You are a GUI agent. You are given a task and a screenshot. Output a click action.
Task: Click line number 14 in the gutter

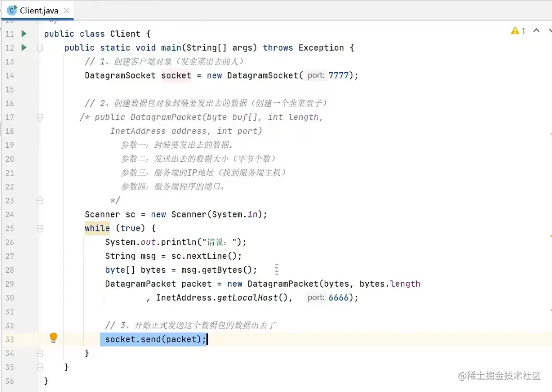(9, 76)
